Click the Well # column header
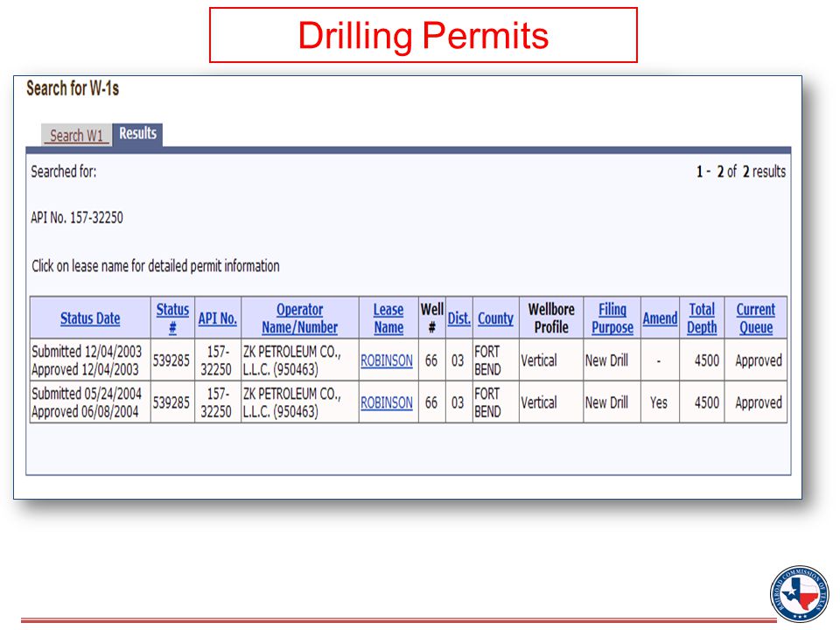840x630 pixels. (x=431, y=318)
